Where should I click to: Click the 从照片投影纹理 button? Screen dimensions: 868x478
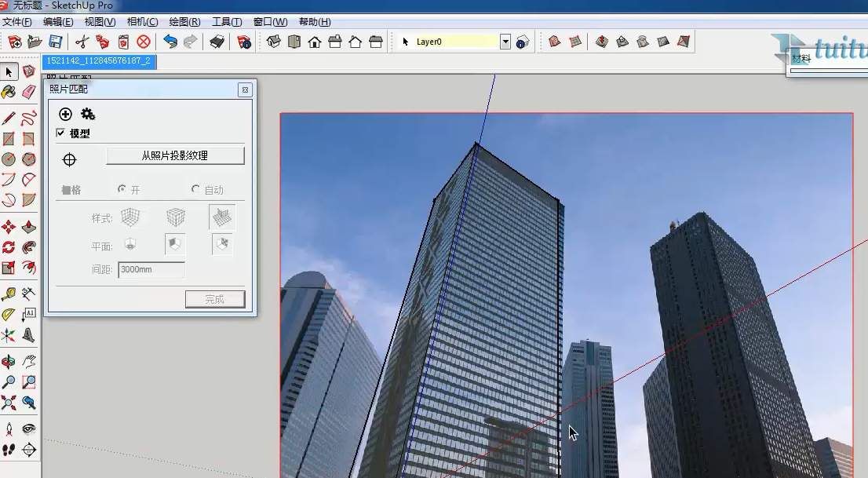(175, 155)
